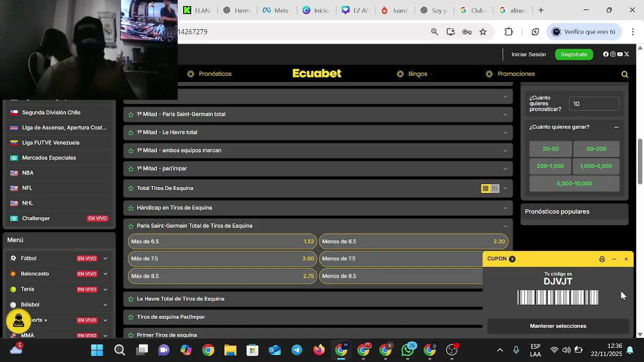Screen dimensions: 644x362
Task: Choose the 20-50 winnings range
Action: point(550,149)
